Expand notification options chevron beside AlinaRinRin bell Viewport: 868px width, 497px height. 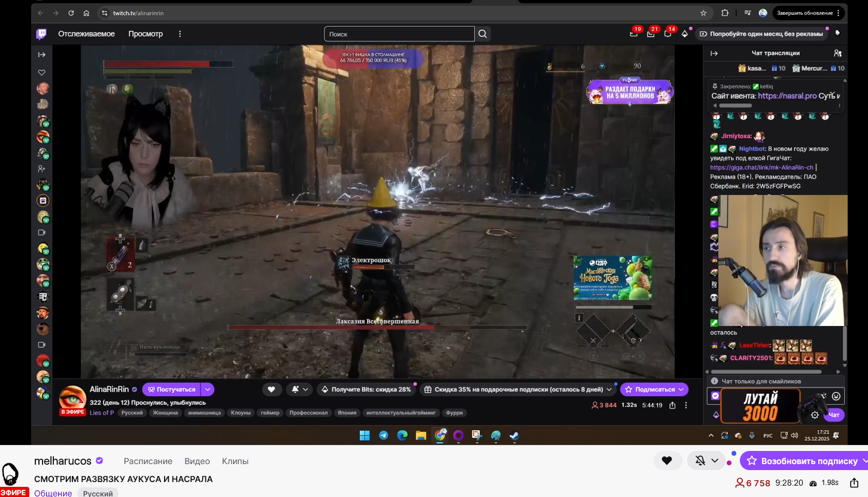(x=306, y=389)
